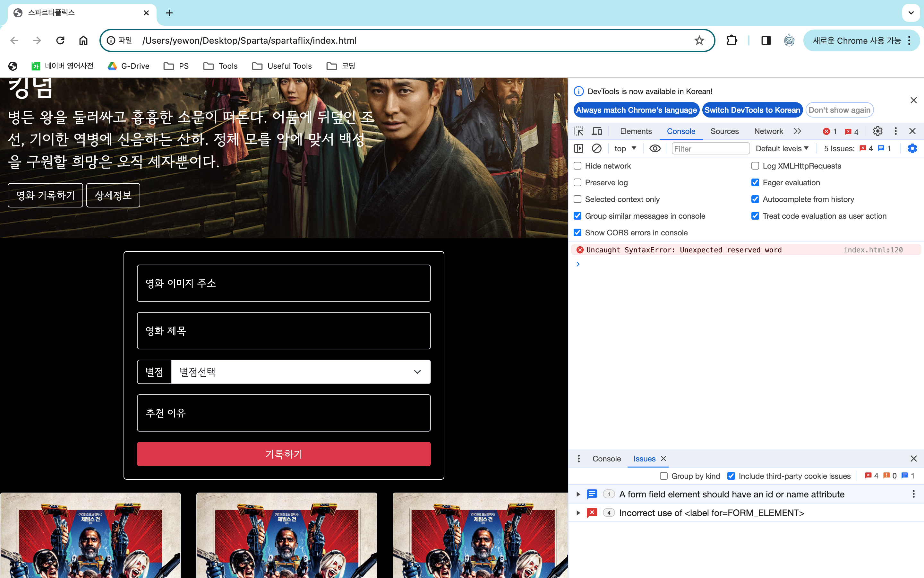Click the 영화 기록하기 button
The width and height of the screenshot is (924, 578).
(x=46, y=195)
